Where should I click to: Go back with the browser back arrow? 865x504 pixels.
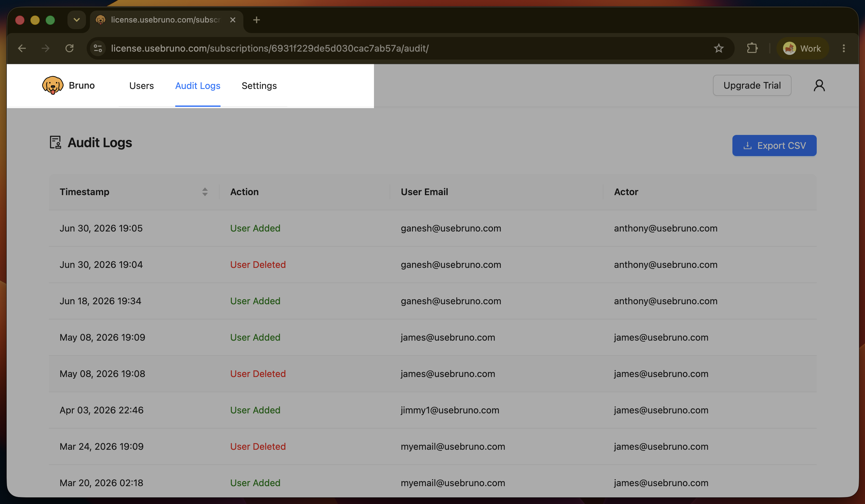[x=22, y=48]
